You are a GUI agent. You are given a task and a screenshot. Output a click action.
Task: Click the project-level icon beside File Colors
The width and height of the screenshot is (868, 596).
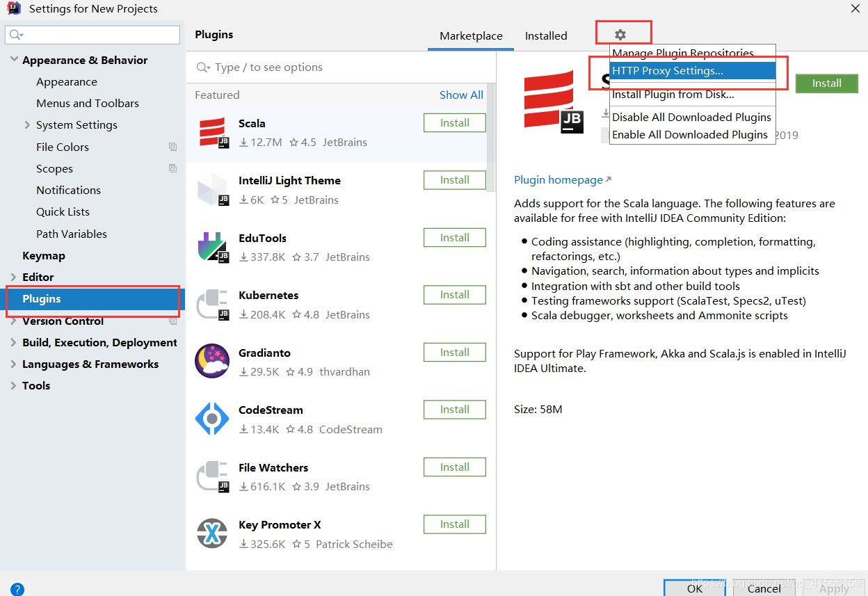[x=173, y=147]
